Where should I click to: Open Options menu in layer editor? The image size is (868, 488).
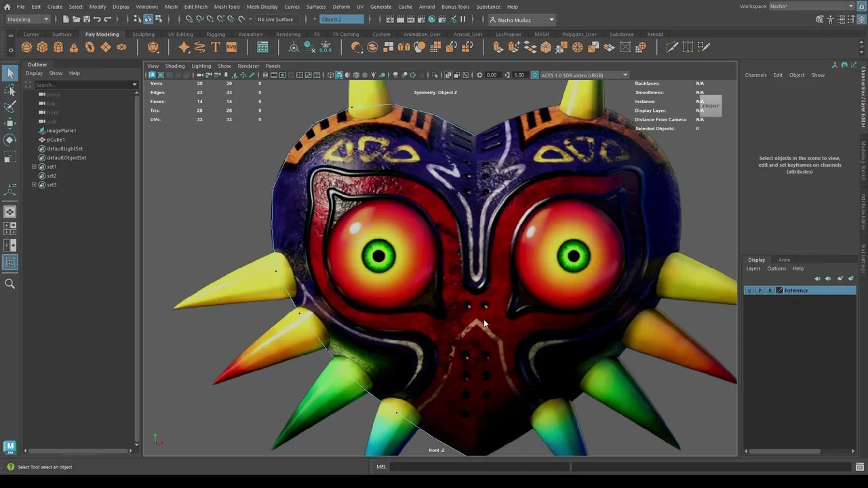[776, 268]
